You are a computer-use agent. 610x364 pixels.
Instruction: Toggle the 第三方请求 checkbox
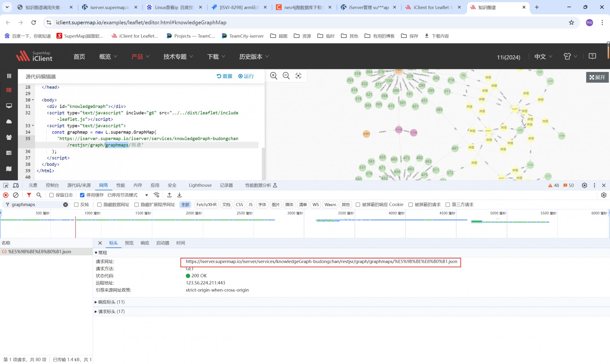click(x=448, y=204)
